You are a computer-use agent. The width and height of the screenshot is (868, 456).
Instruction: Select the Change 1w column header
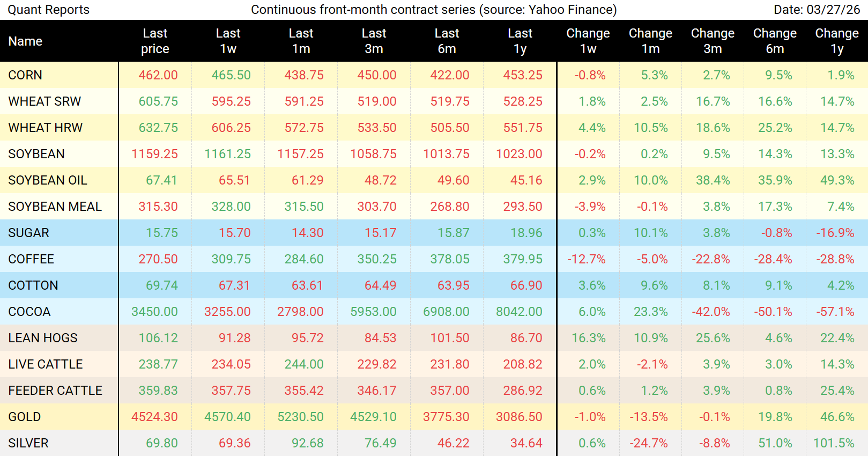[588, 41]
